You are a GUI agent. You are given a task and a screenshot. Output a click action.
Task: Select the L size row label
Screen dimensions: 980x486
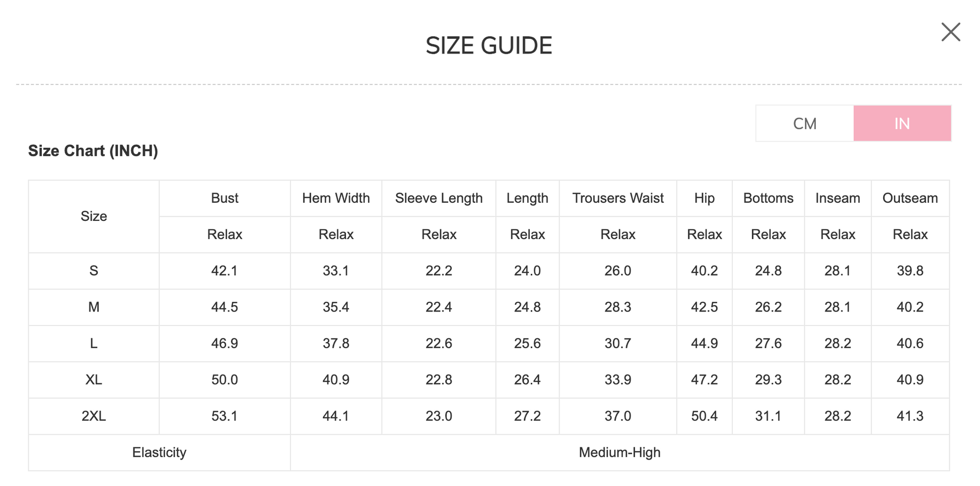[94, 343]
